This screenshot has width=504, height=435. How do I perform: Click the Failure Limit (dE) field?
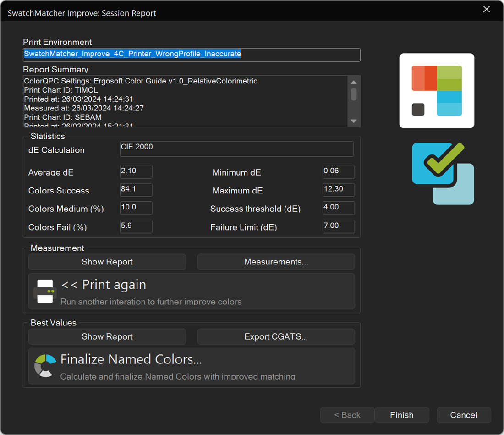[339, 226]
